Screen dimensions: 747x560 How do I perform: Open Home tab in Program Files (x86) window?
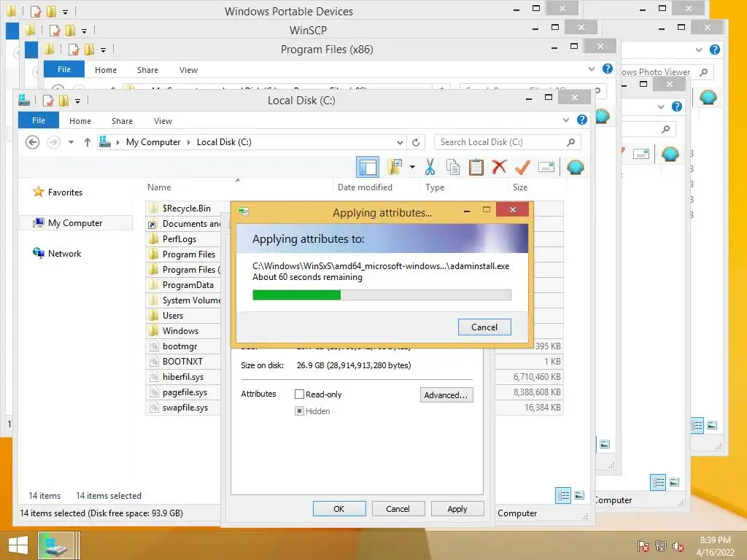105,70
